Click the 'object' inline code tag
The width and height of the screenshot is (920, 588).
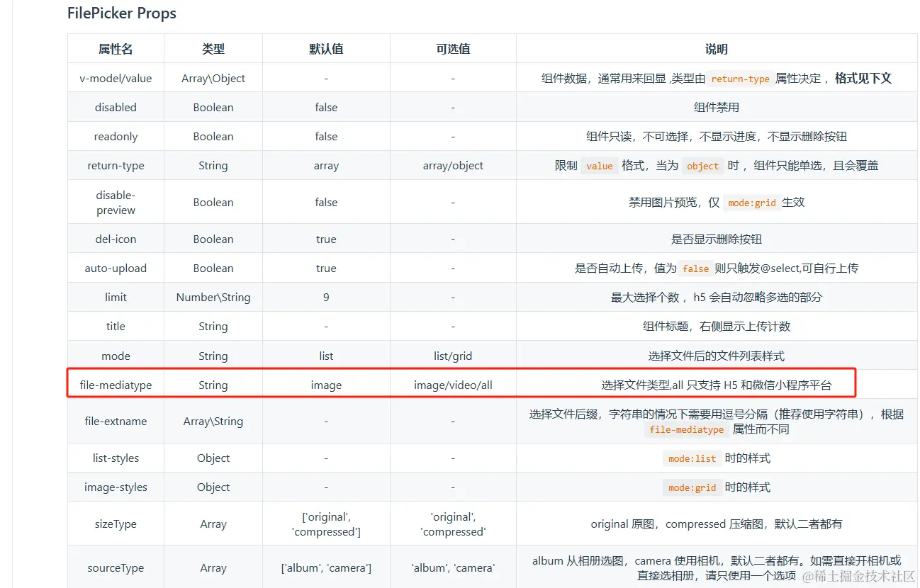click(x=703, y=166)
